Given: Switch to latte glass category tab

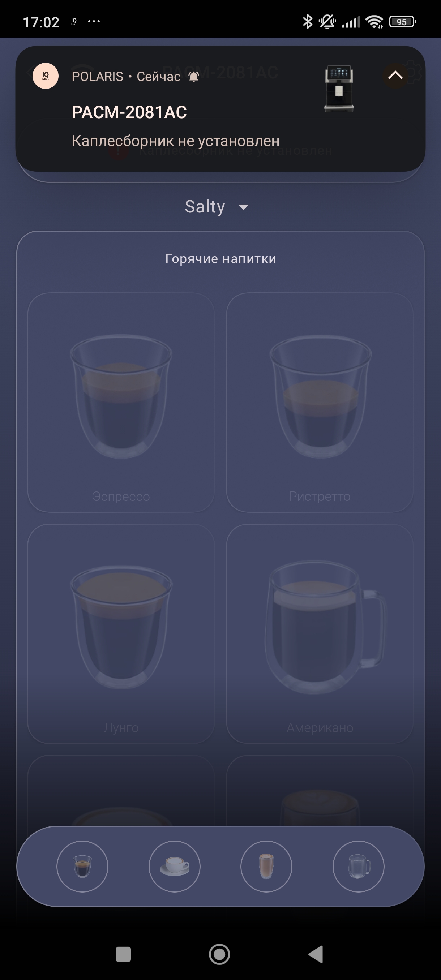Looking at the screenshot, I should click(x=266, y=866).
